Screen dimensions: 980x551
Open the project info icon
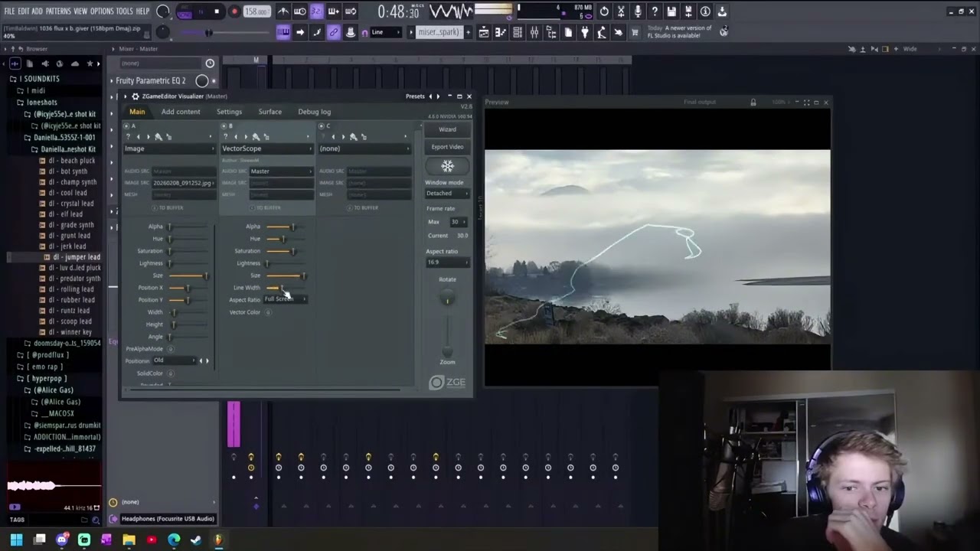pos(705,11)
